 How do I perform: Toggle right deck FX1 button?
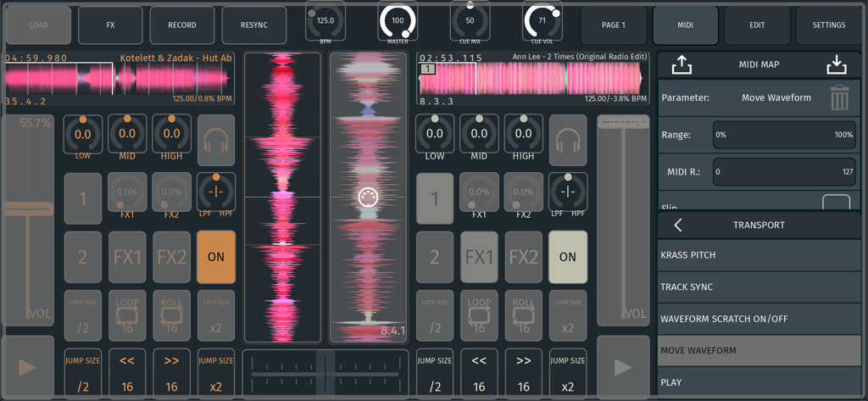pyautogui.click(x=479, y=257)
